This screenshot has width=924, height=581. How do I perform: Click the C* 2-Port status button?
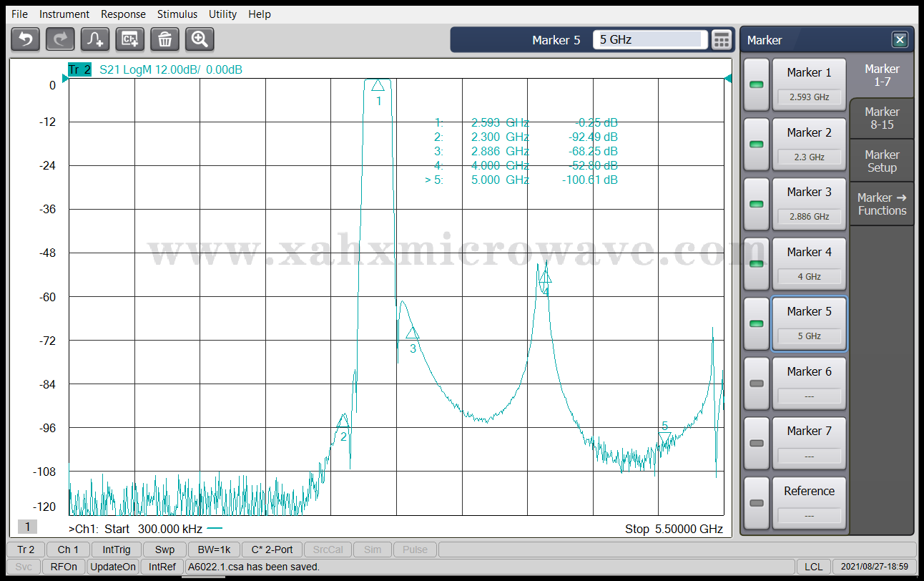[x=272, y=550]
